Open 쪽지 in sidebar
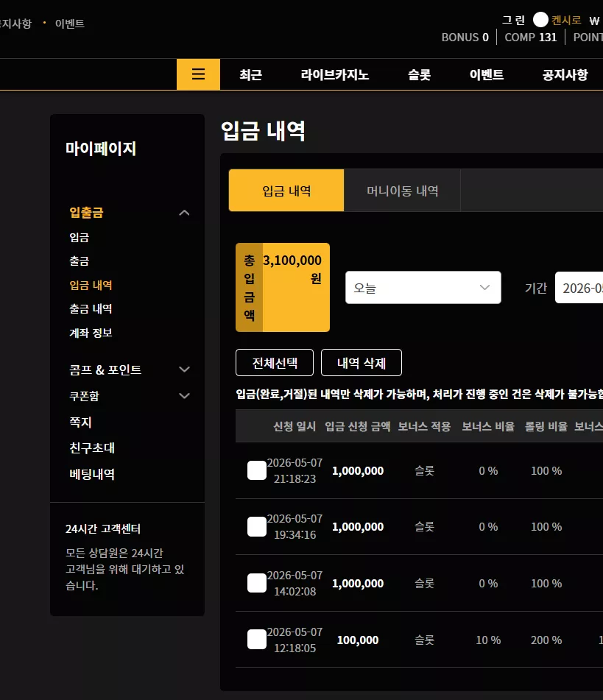This screenshot has width=603, height=700. point(80,422)
